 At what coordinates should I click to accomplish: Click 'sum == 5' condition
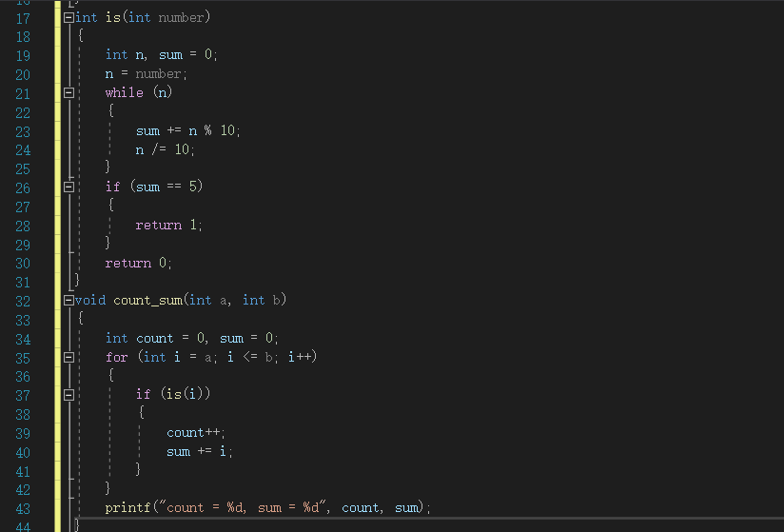pos(167,187)
